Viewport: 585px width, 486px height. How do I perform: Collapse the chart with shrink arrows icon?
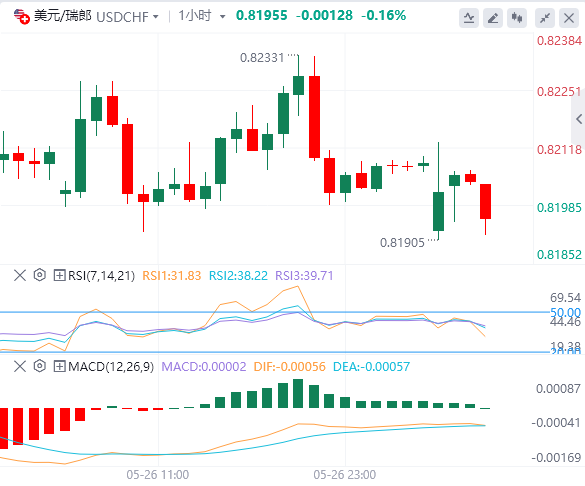[x=545, y=18]
